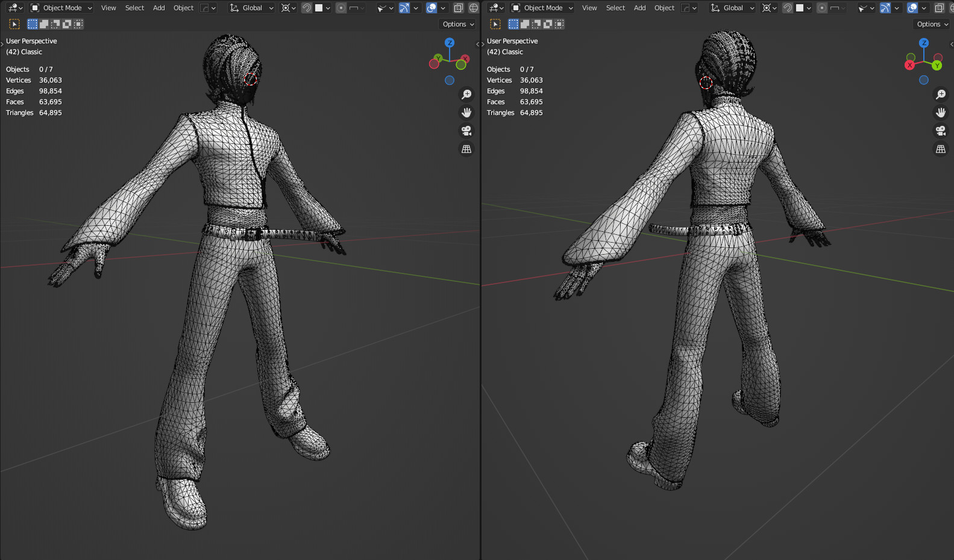This screenshot has width=954, height=560.
Task: Choose Intersect selection mode in left viewport
Action: point(78,24)
